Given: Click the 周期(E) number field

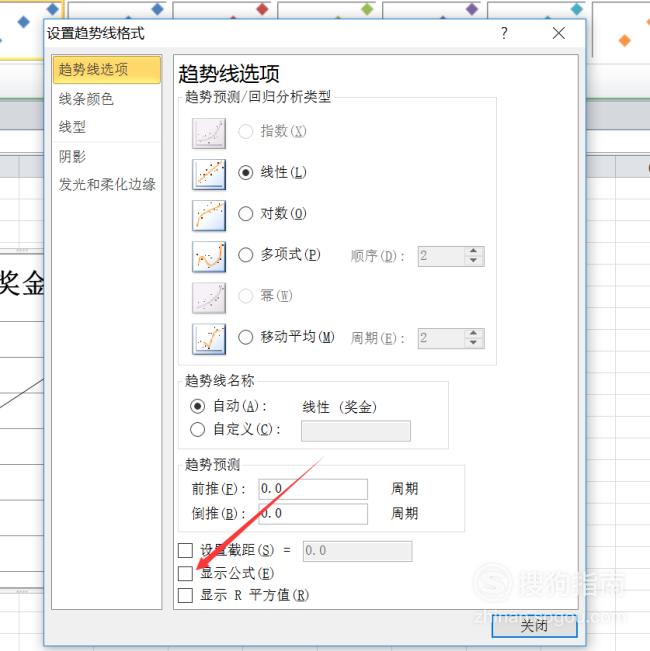Looking at the screenshot, I should [441, 338].
